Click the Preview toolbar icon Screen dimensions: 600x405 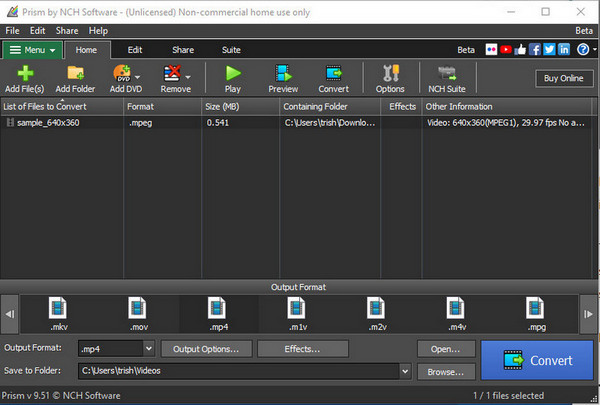[283, 79]
